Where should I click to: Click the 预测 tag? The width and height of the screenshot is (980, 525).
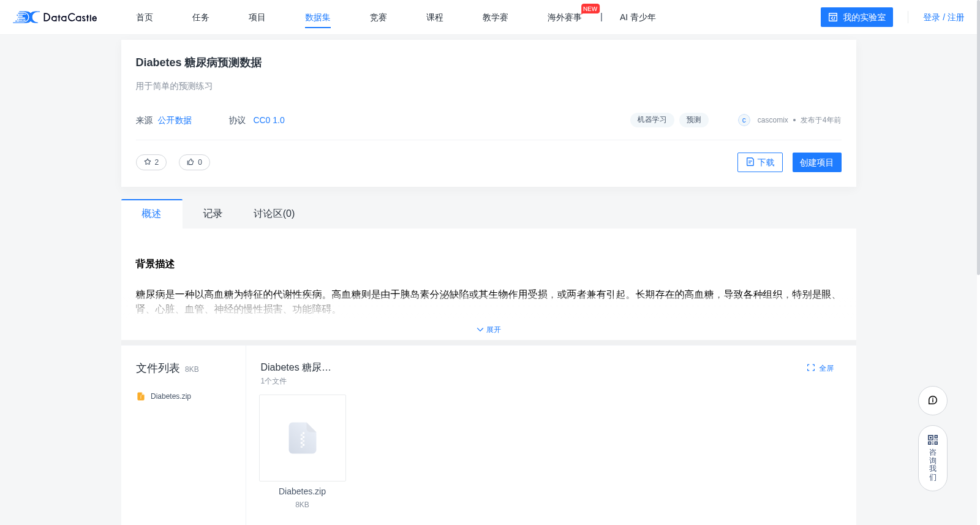pyautogui.click(x=694, y=120)
